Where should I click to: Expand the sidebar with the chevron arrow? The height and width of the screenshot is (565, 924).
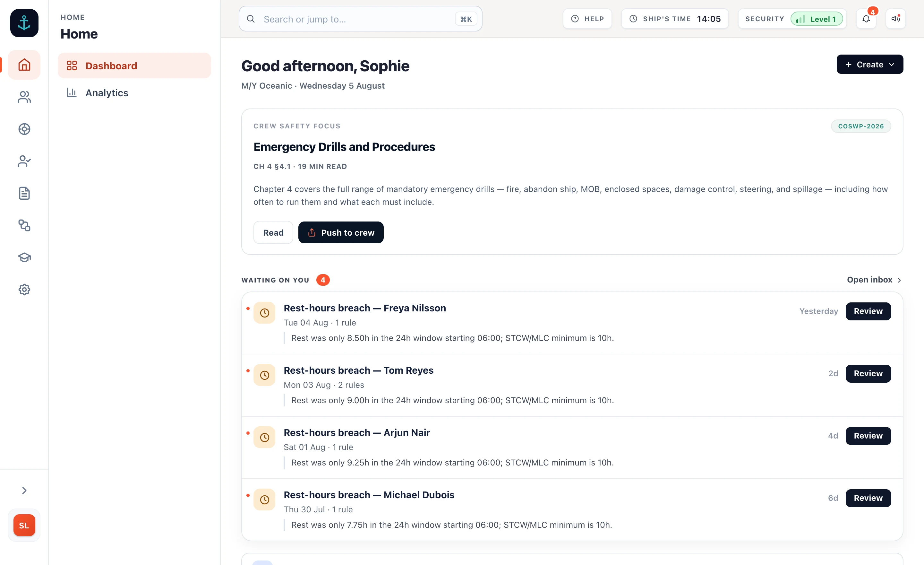pyautogui.click(x=24, y=491)
